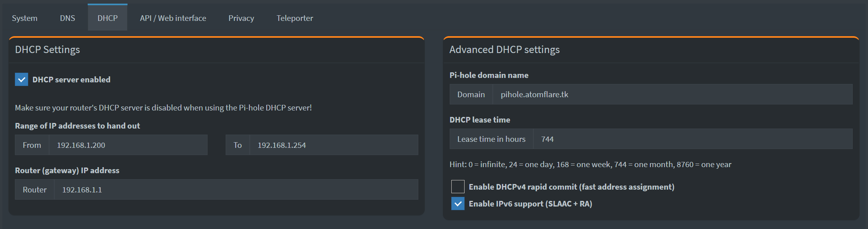Click the Enable IPv6 support label text
The height and width of the screenshot is (229, 868).
(x=531, y=204)
